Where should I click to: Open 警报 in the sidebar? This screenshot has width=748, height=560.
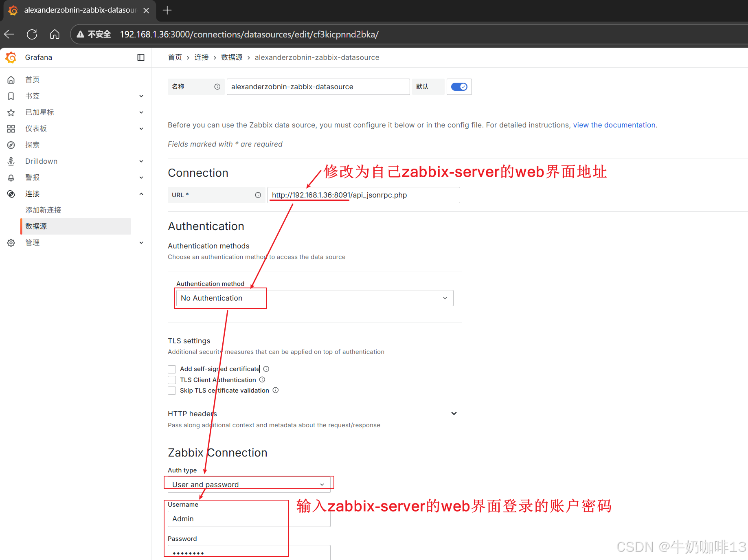coord(33,178)
